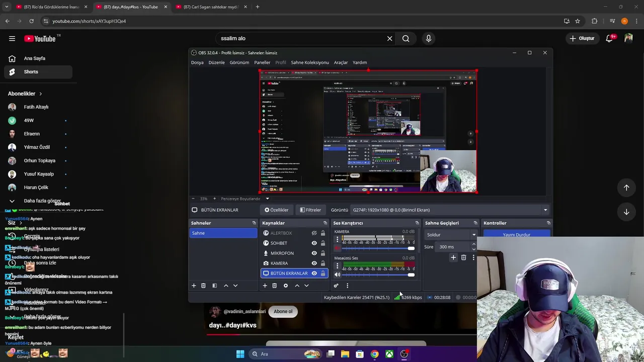Unlock the ALERTBOX source
The image size is (644, 362).
tap(323, 233)
